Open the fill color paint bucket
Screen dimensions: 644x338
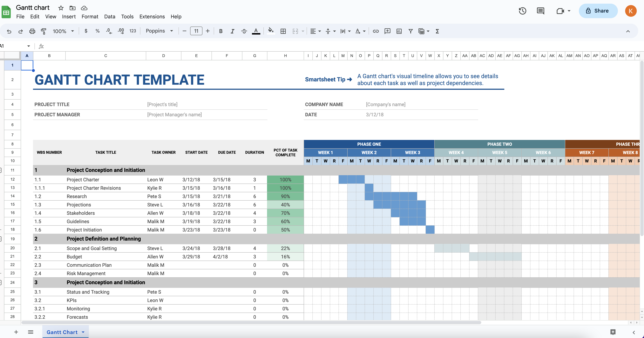(x=270, y=31)
